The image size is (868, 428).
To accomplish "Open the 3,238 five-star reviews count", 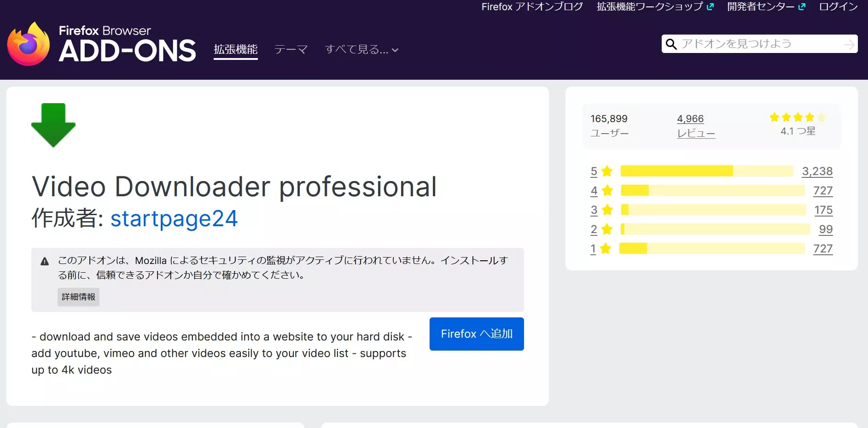I will click(817, 171).
